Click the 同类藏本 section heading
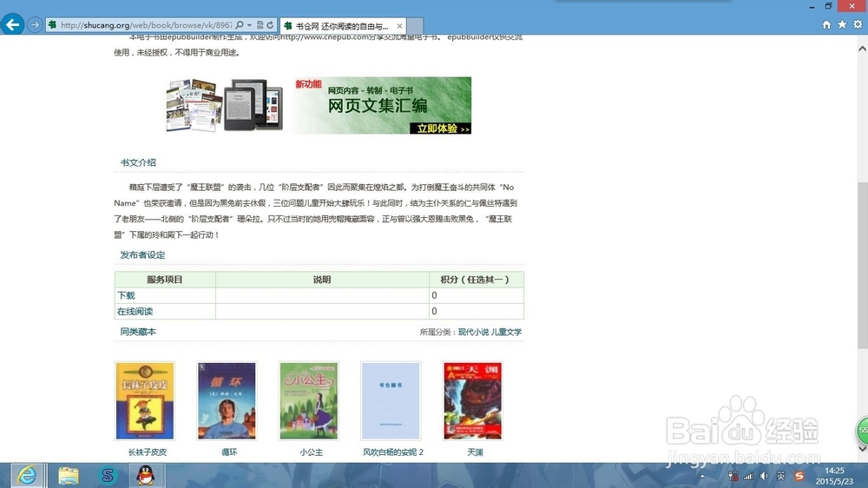This screenshot has width=868, height=488. [138, 331]
